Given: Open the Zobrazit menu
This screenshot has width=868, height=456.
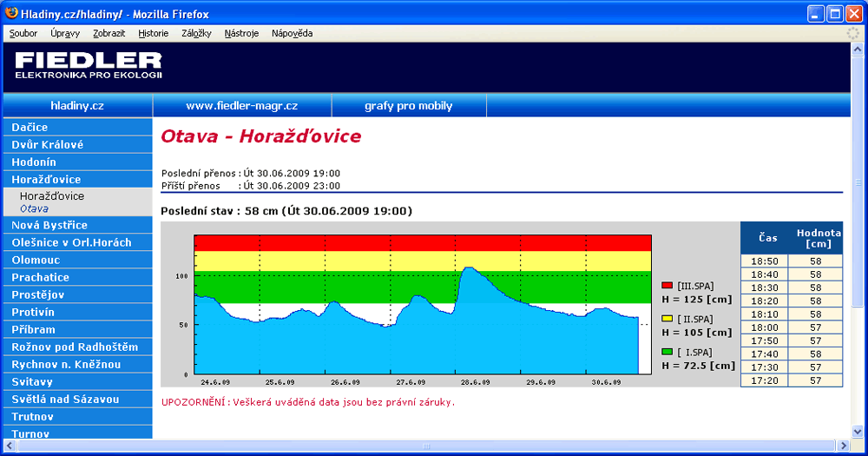Looking at the screenshot, I should [109, 33].
